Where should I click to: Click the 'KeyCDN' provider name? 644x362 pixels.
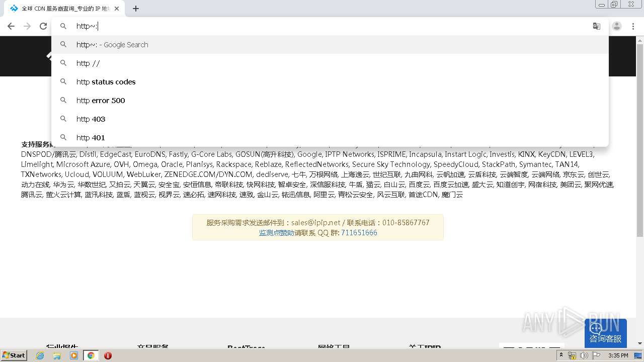(551, 154)
